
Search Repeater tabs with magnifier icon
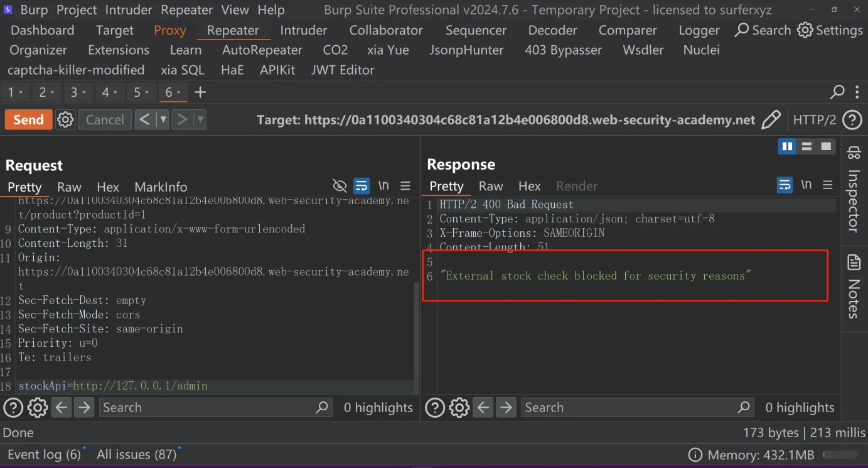coord(837,92)
